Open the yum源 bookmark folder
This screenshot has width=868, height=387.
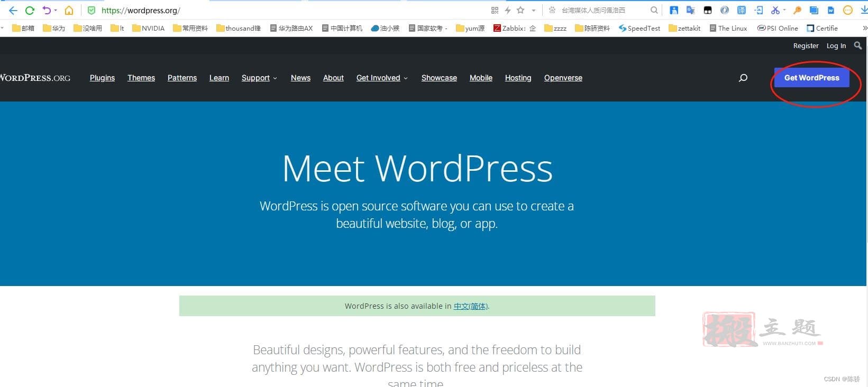click(x=470, y=28)
